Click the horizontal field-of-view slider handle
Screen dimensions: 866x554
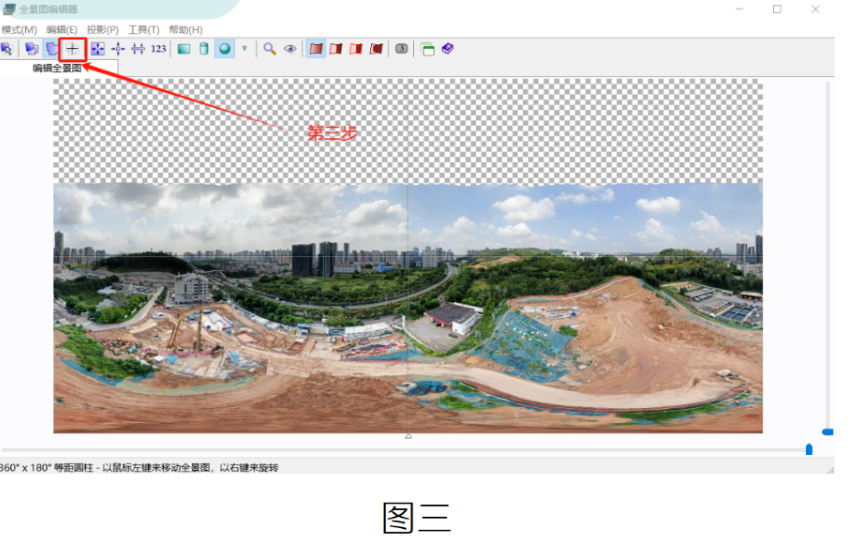(809, 450)
